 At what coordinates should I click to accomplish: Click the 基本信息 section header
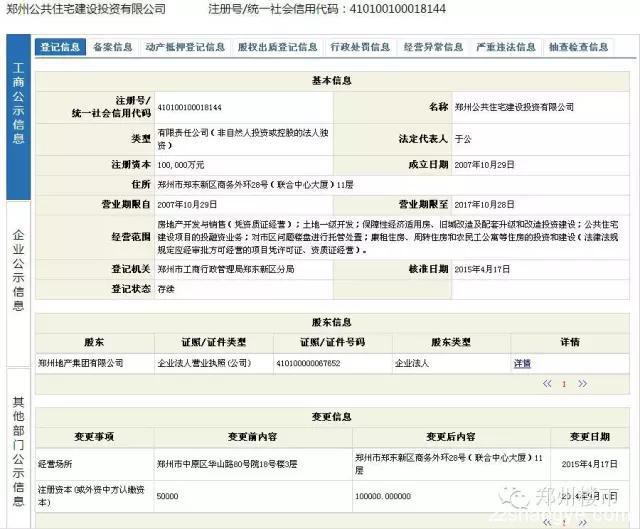click(332, 81)
